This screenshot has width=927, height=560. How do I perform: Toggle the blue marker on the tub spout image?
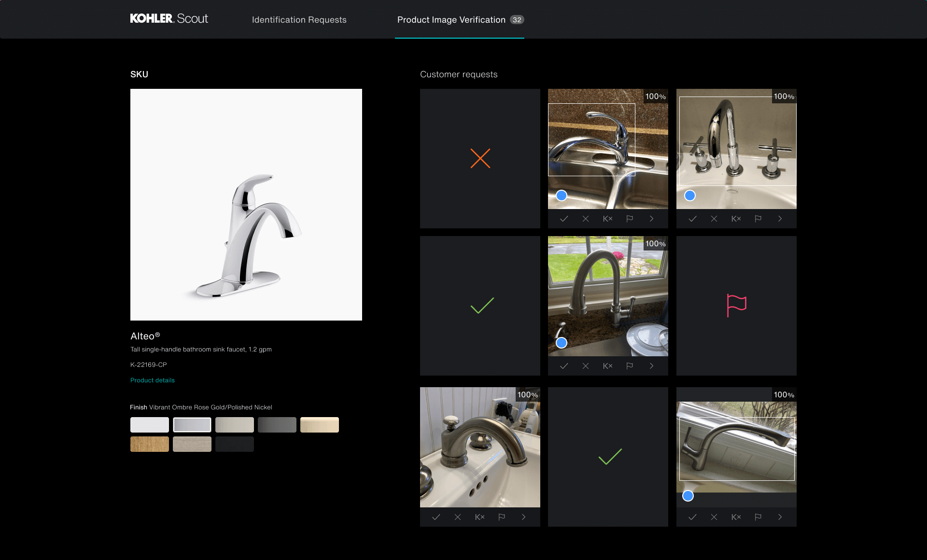point(688,496)
